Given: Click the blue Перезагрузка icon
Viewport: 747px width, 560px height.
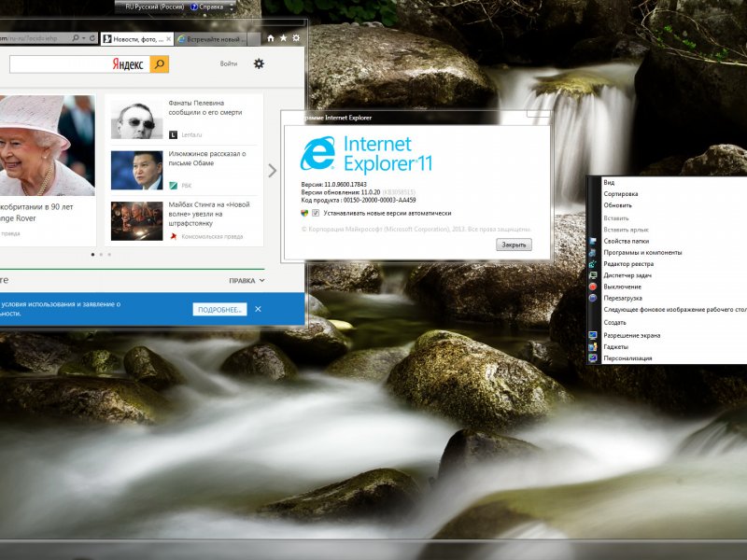Looking at the screenshot, I should point(593,298).
